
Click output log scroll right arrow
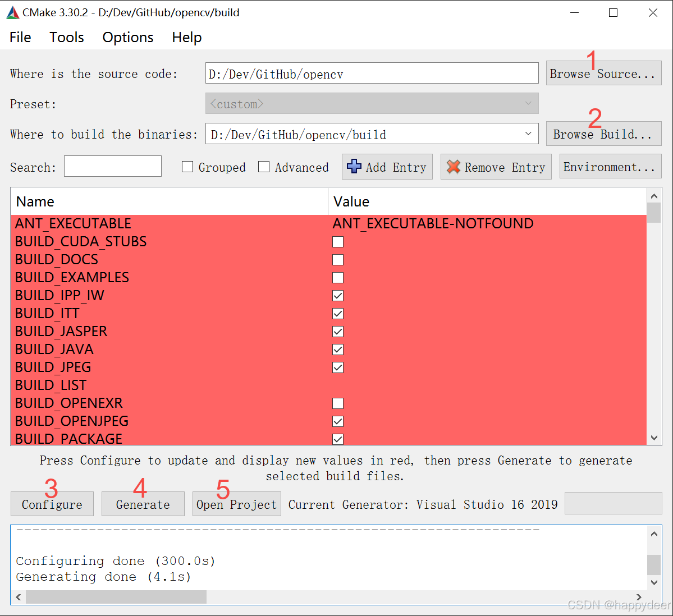pyautogui.click(x=639, y=597)
